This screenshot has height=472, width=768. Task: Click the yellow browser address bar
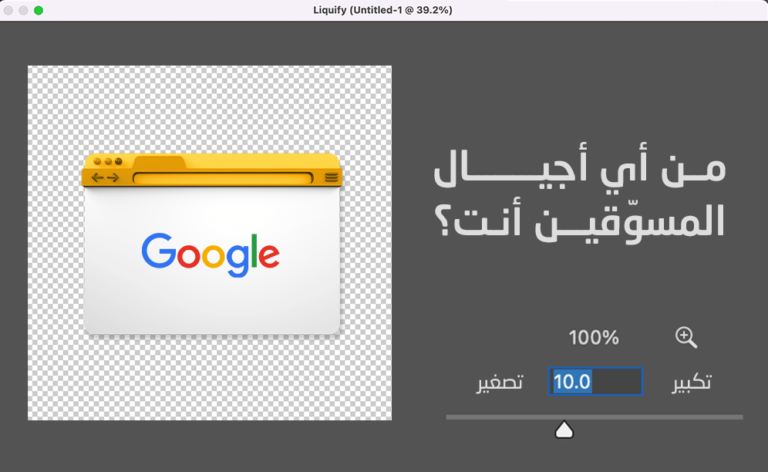[x=223, y=178]
